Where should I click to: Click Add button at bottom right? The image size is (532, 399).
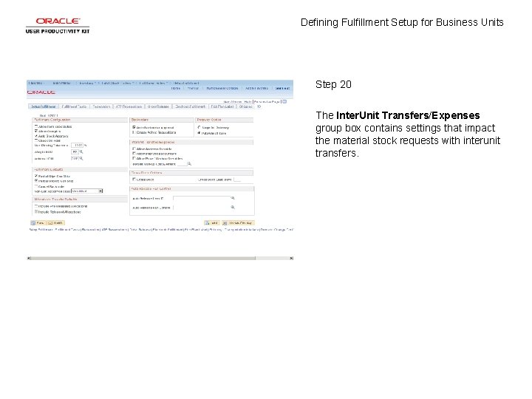click(212, 223)
